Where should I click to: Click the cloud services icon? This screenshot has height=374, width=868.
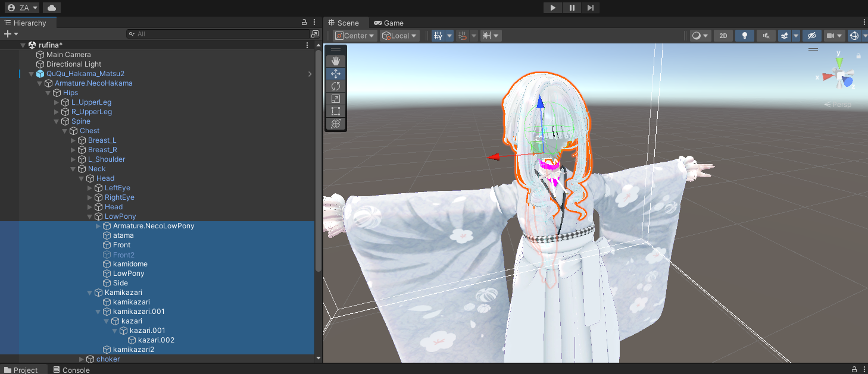(x=52, y=8)
